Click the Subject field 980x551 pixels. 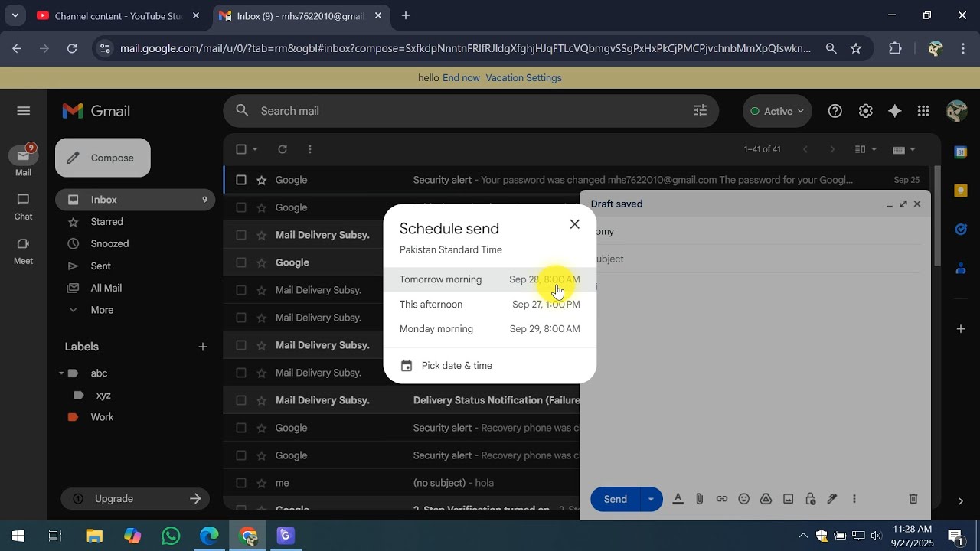point(756,259)
